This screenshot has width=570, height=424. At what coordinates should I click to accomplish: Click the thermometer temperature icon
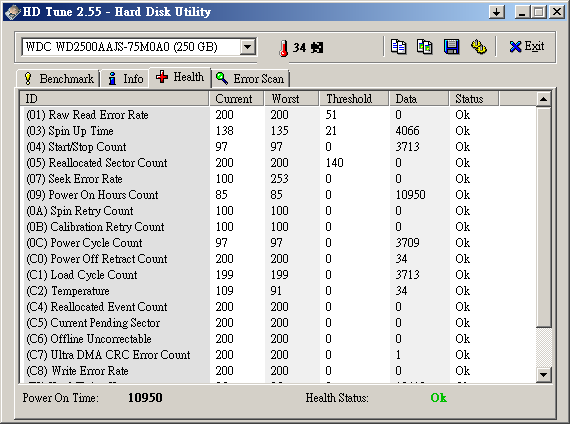coord(284,48)
